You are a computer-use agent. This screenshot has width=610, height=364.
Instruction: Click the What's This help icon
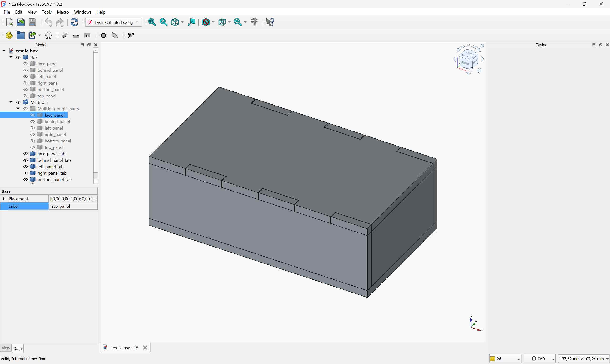[270, 22]
